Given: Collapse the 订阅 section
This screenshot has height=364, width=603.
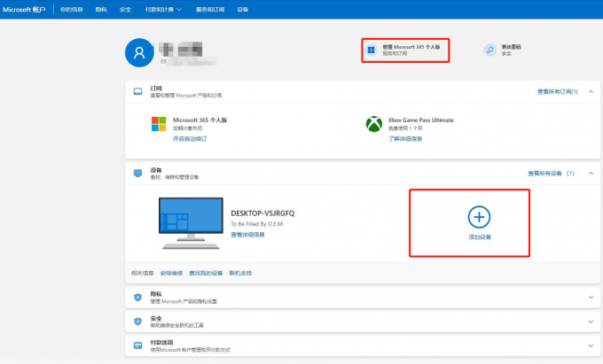Looking at the screenshot, I should 591,92.
